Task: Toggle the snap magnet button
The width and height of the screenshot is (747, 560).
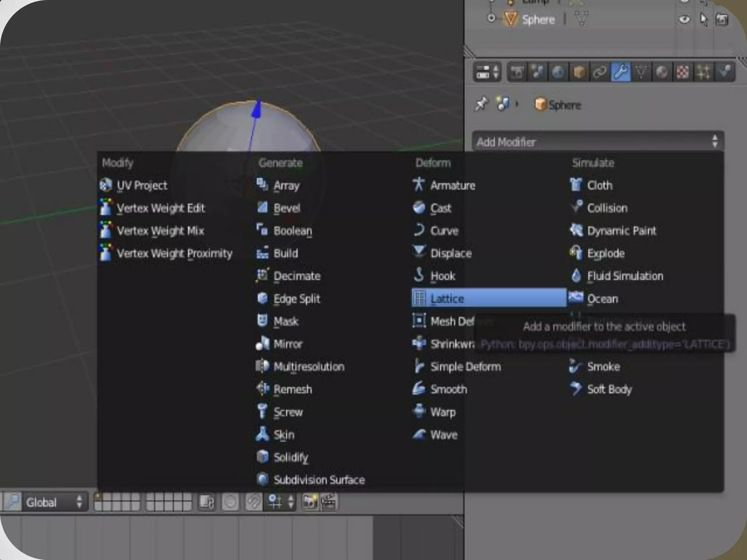Action: click(253, 502)
